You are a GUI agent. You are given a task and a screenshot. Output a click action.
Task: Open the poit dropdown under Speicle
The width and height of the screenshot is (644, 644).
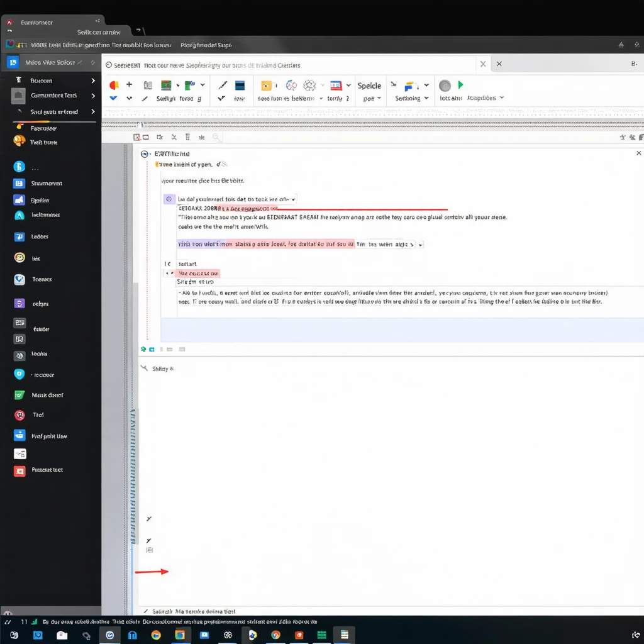point(372,98)
